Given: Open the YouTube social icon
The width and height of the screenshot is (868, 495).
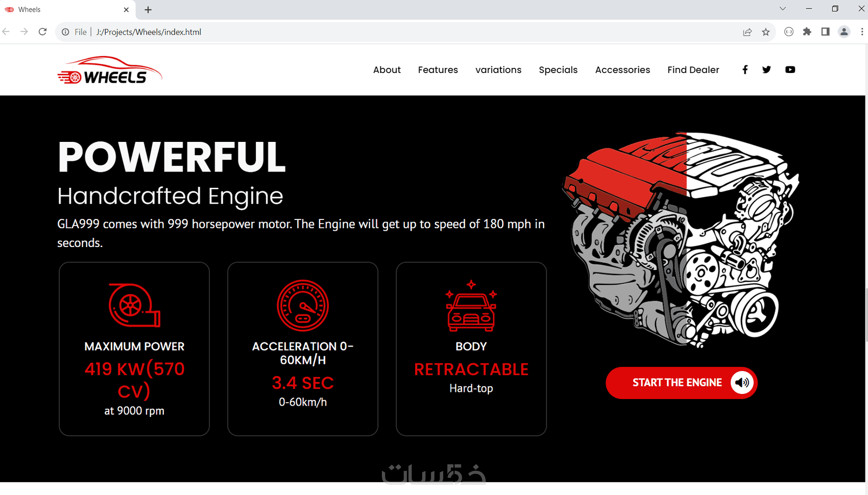Looking at the screenshot, I should pyautogui.click(x=790, y=70).
